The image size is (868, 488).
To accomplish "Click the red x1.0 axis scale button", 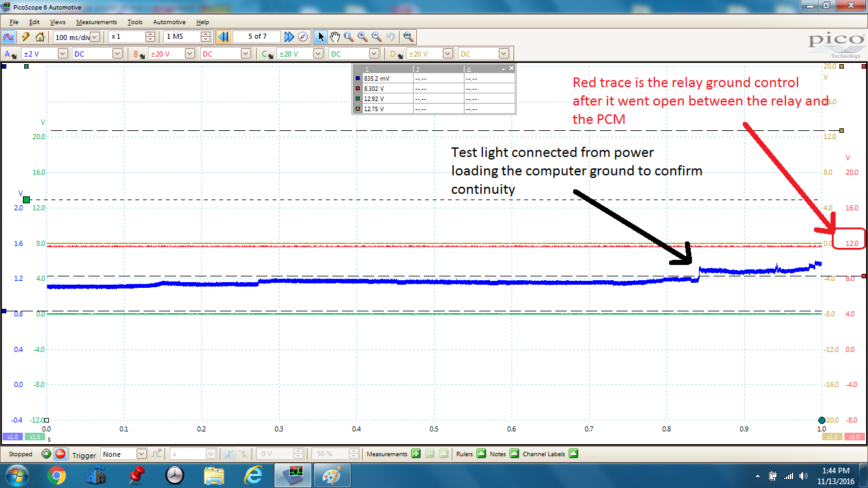I will tap(856, 437).
